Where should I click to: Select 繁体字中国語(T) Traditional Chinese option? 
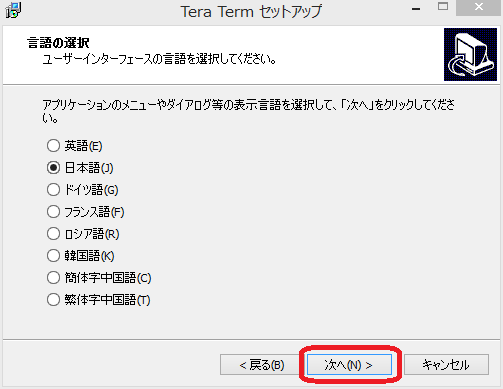(99, 300)
